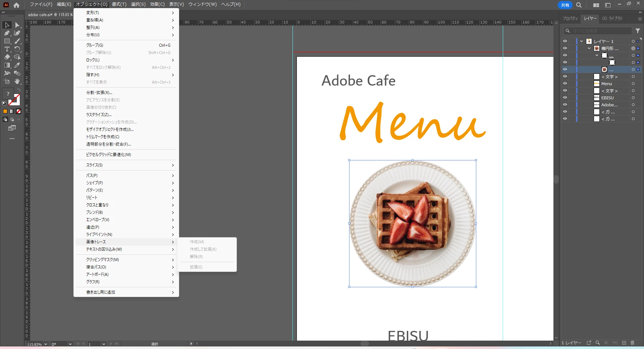Toggle visibility of 楕円形 group

565,48
